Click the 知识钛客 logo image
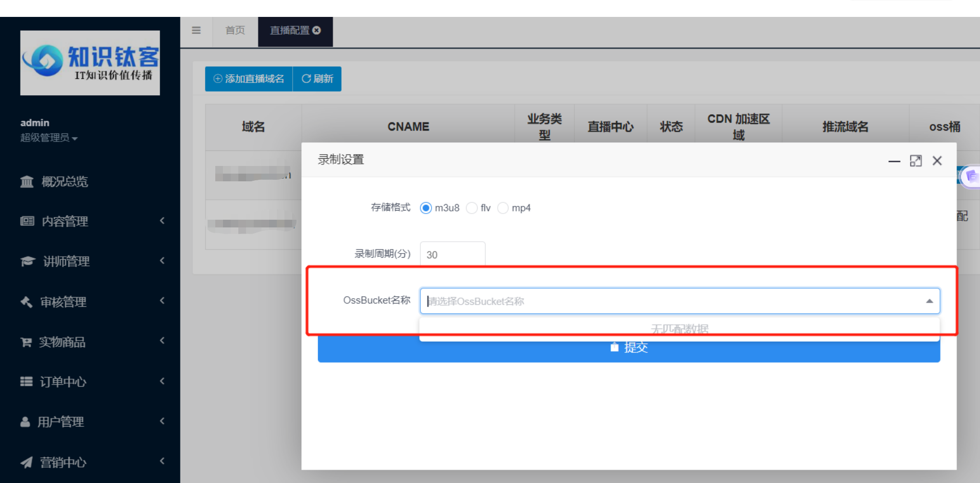Viewport: 980px width, 483px height. [90, 63]
